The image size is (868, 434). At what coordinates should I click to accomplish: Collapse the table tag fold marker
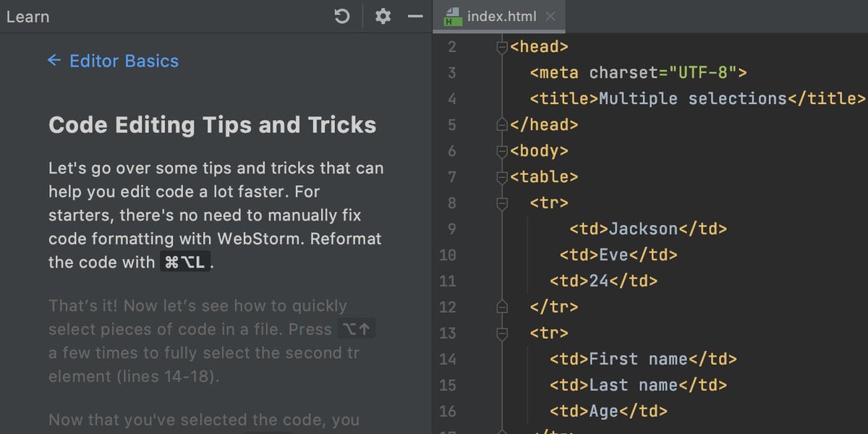502,177
